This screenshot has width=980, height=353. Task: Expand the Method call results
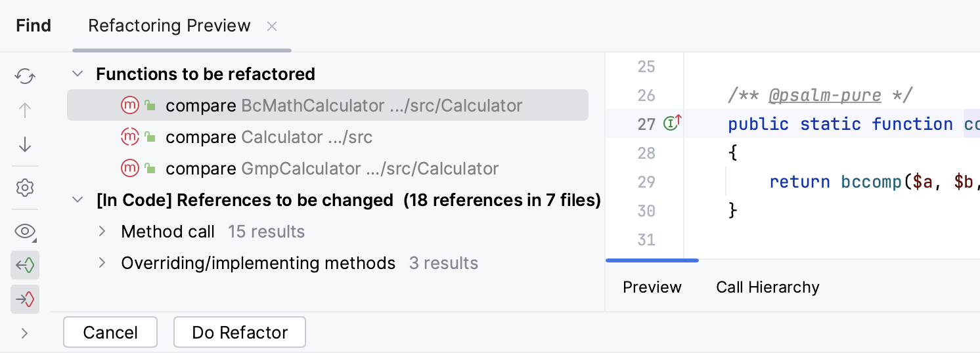102,232
